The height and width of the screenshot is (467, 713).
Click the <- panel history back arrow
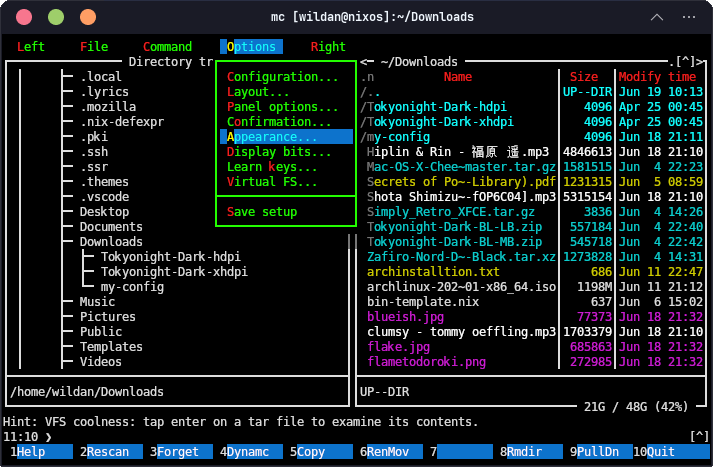pos(367,61)
